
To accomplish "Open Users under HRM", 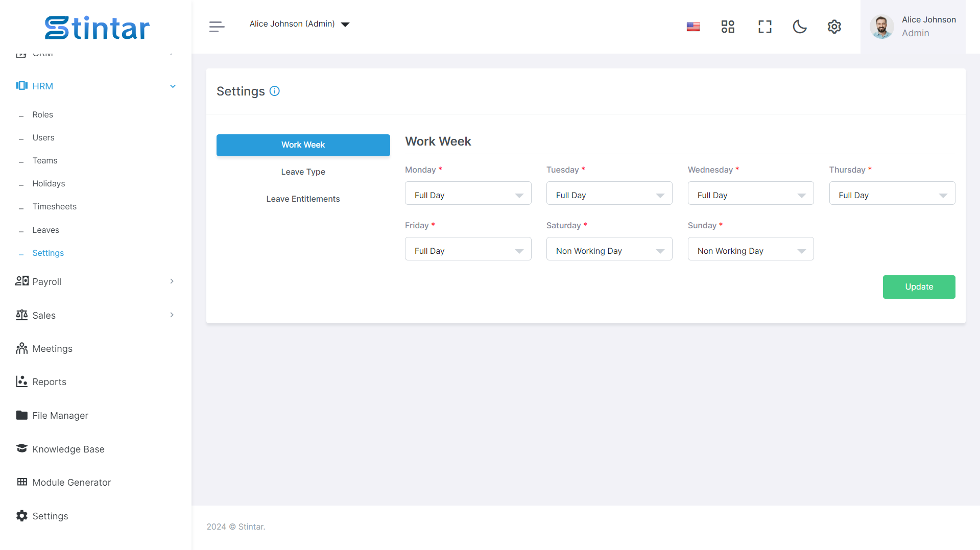I will (x=43, y=138).
